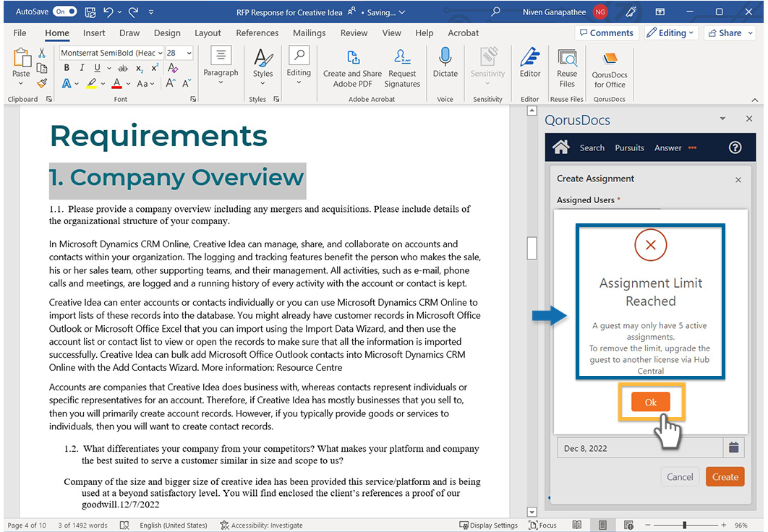
Task: Click the Redo icon in title bar
Action: [133, 12]
